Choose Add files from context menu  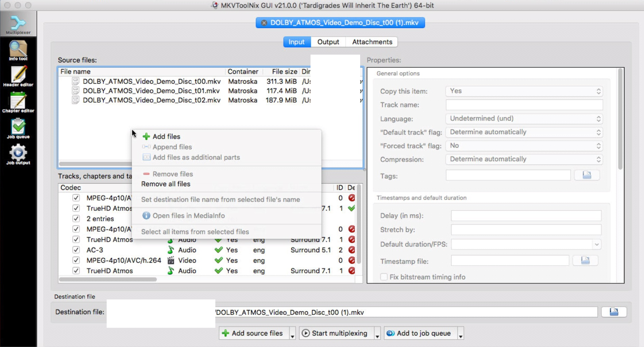point(226,137)
